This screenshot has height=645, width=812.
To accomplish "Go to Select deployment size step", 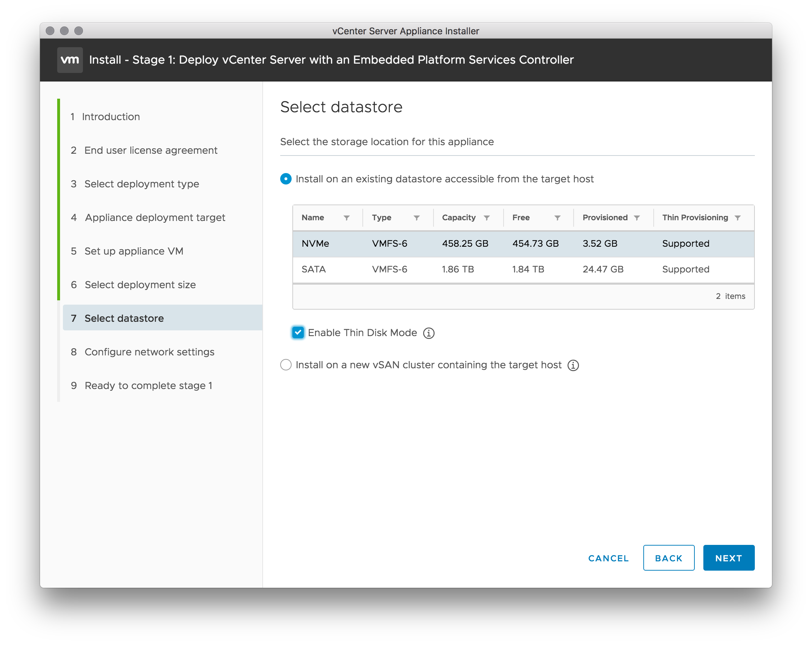I will pyautogui.click(x=133, y=285).
